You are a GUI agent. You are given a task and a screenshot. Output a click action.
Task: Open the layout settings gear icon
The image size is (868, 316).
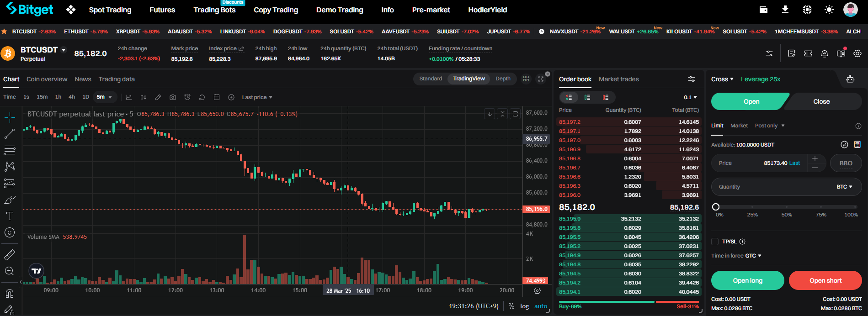[x=857, y=53]
